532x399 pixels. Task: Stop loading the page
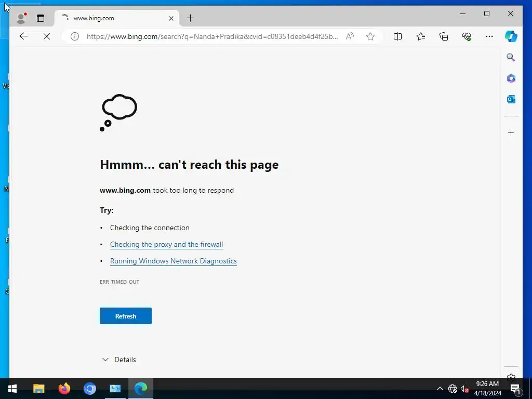tap(46, 36)
